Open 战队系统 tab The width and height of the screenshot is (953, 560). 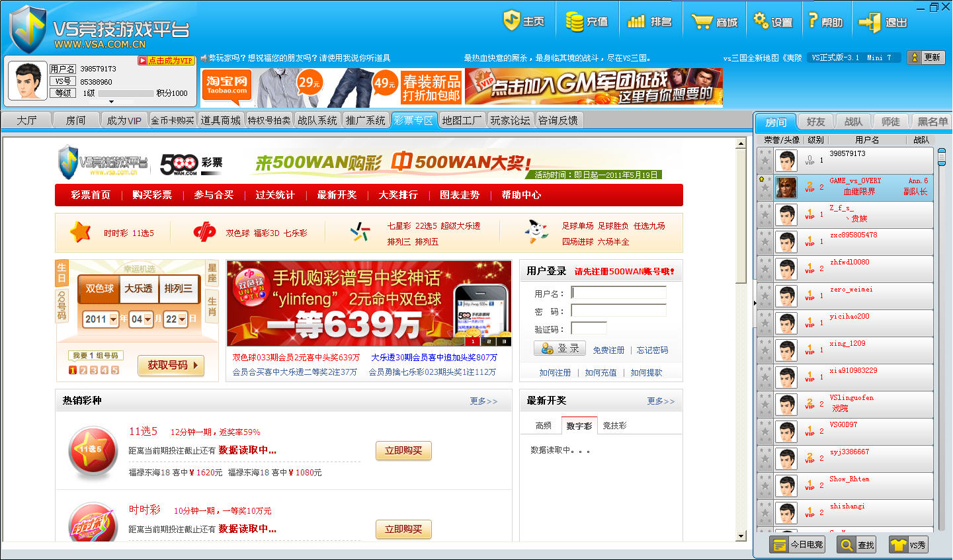317,120
